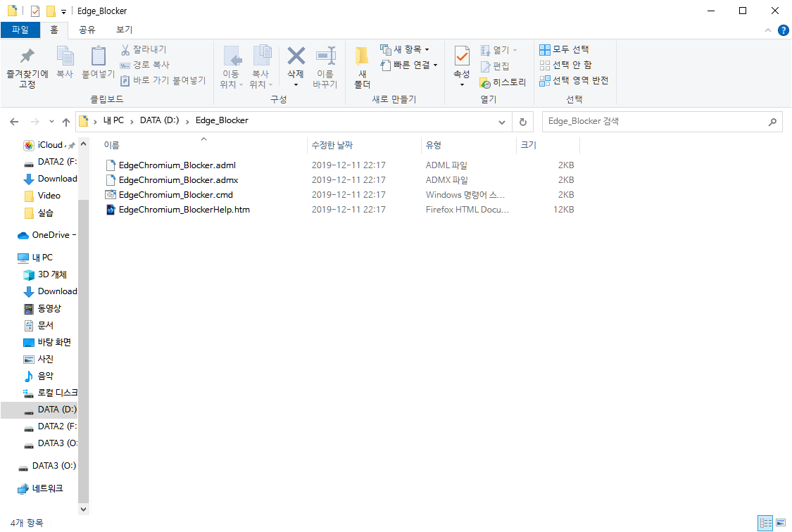This screenshot has height=532, width=792.
Task: Switch to large icons view in the status bar
Action: pos(780,524)
